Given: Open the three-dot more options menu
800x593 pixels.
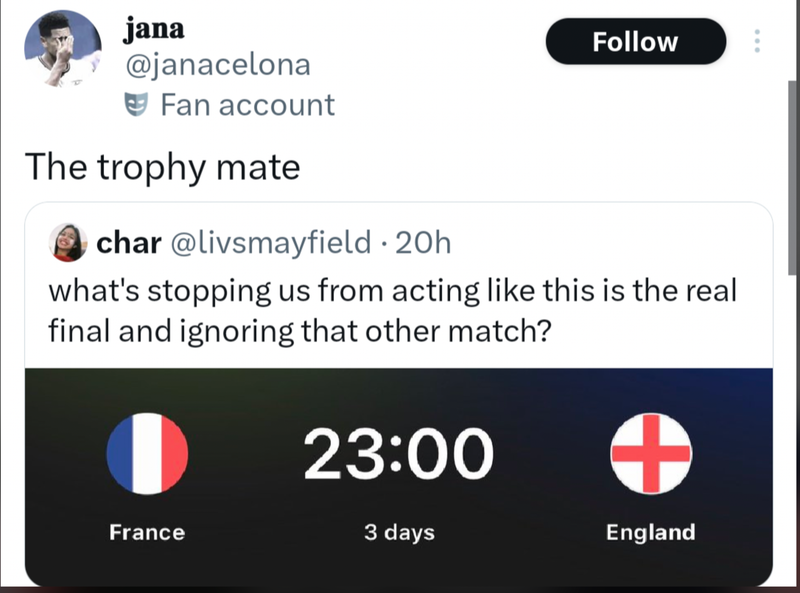Looking at the screenshot, I should pyautogui.click(x=757, y=41).
